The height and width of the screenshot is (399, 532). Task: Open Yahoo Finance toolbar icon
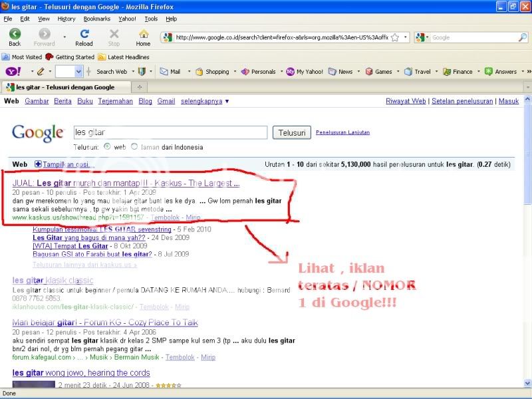(x=447, y=72)
